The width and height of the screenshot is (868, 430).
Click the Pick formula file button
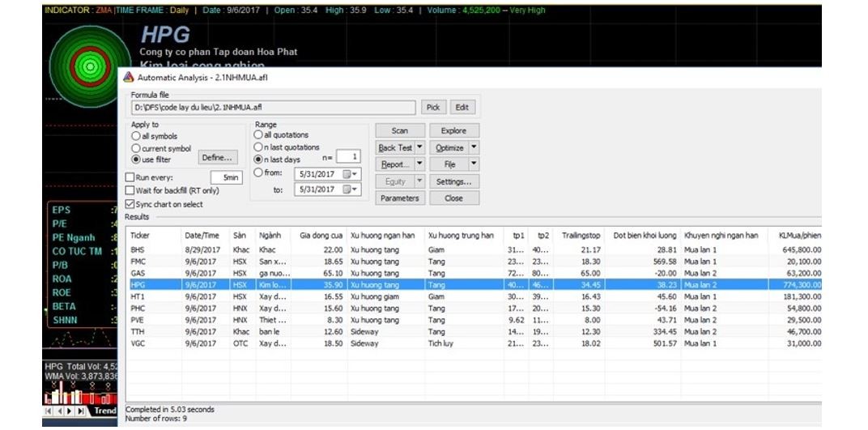433,107
